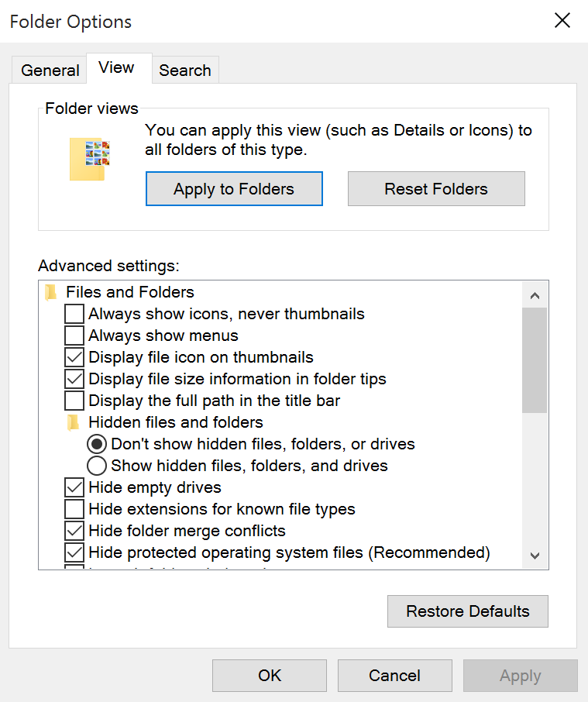This screenshot has height=702, width=588.
Task: Enable Always show menus
Action: tap(74, 336)
